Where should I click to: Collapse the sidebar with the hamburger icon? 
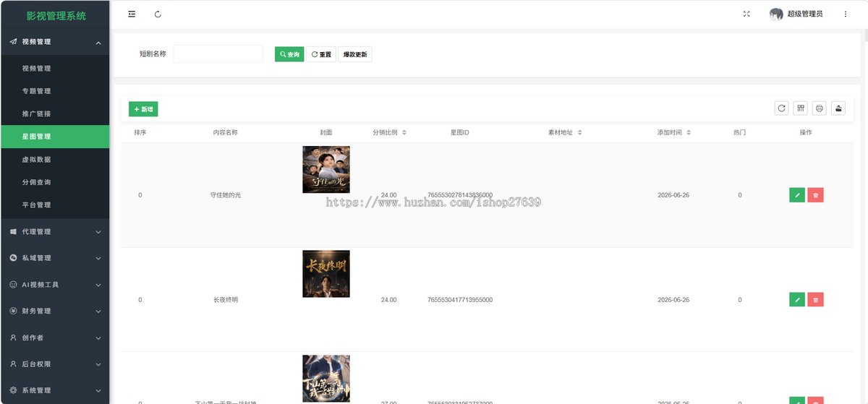pos(131,14)
